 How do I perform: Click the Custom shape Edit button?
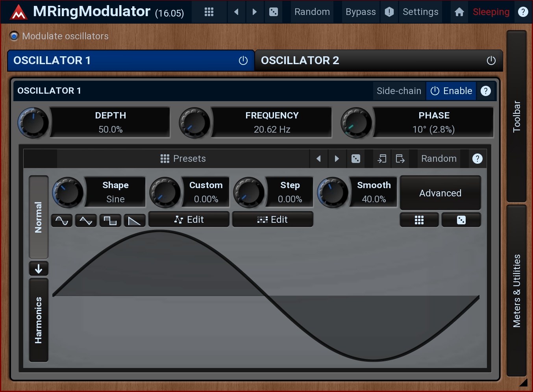[189, 220]
